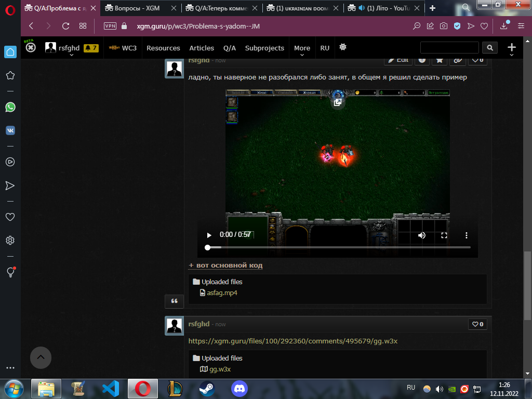
Task: Open the Articles menu
Action: point(202,48)
